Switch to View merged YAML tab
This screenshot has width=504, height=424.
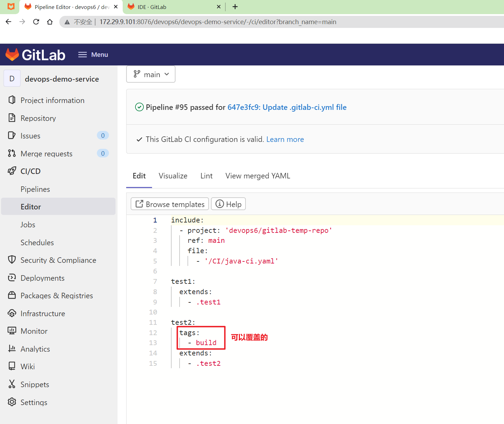[258, 176]
